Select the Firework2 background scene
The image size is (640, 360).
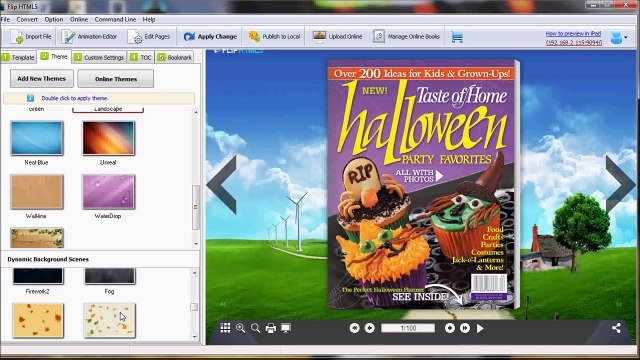click(38, 276)
